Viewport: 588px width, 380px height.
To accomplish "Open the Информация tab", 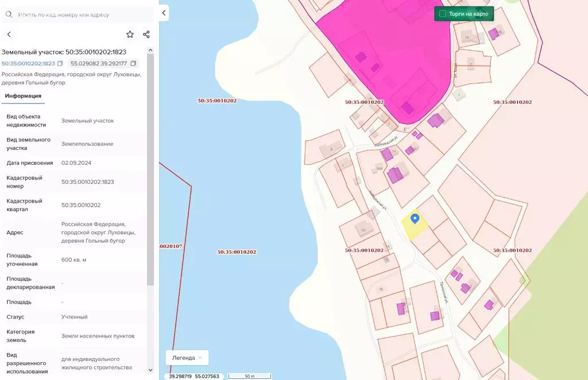I will (23, 96).
